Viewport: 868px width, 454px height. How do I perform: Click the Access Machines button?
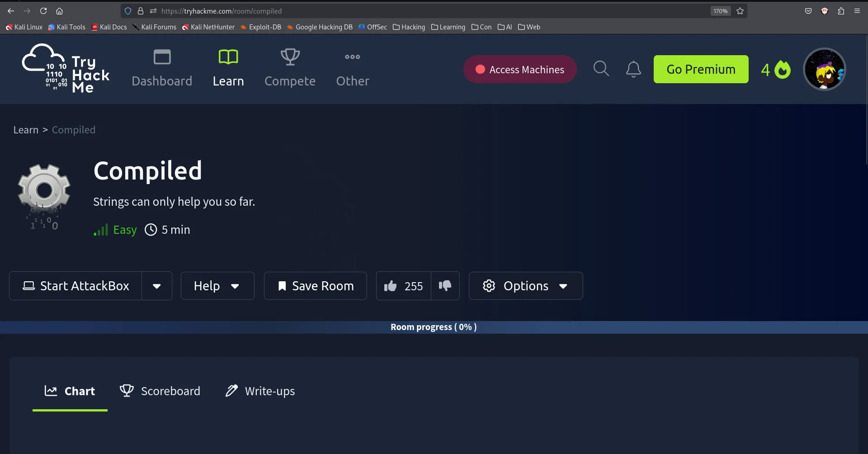point(520,69)
